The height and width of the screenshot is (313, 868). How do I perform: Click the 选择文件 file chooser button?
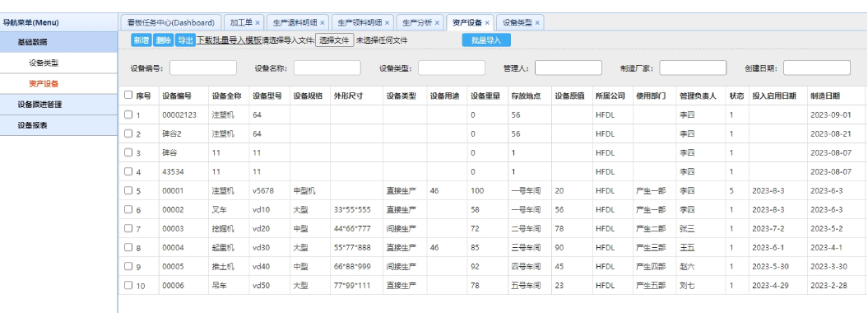pos(334,40)
